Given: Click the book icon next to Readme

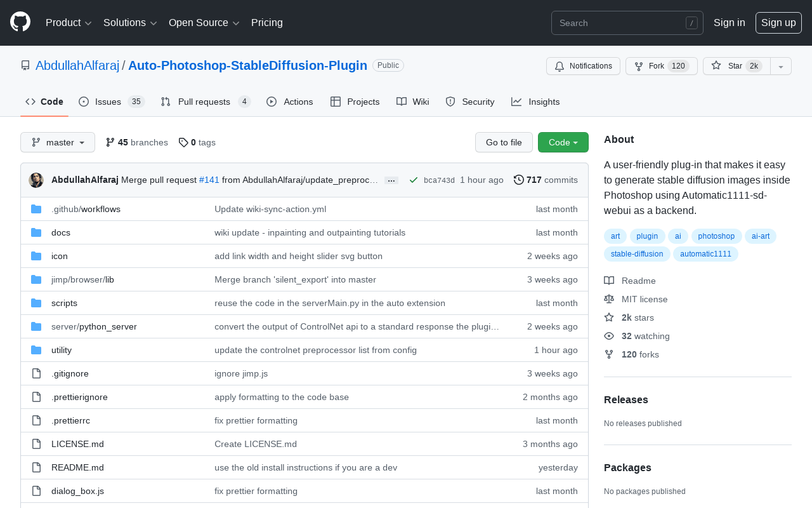Looking at the screenshot, I should pyautogui.click(x=609, y=281).
